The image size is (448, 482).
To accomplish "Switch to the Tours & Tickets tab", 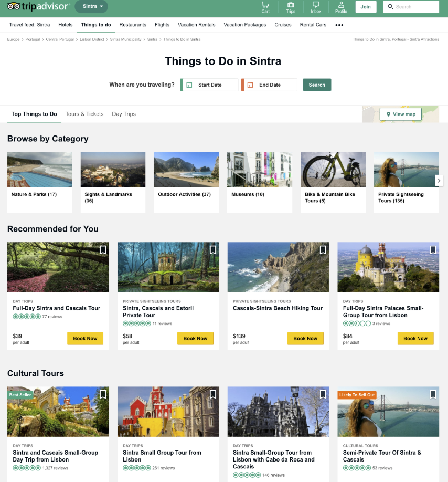I will (84, 114).
